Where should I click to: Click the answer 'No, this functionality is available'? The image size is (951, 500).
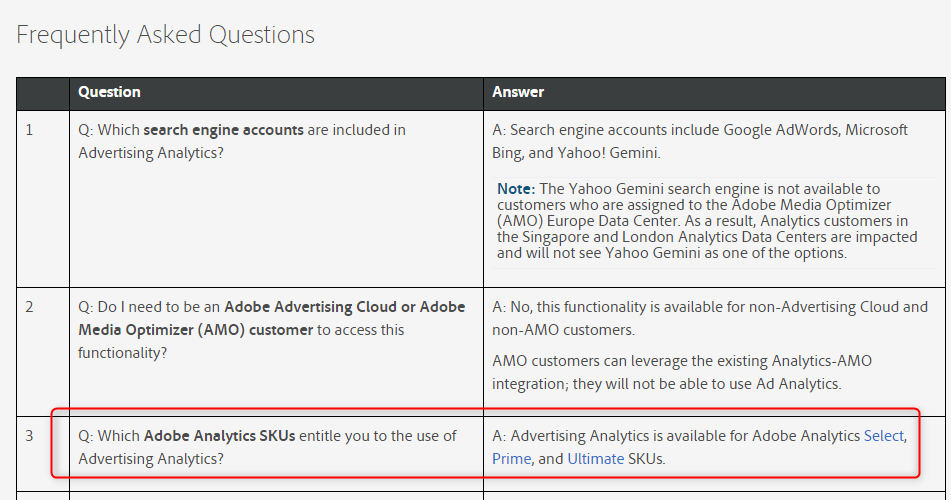coord(710,319)
